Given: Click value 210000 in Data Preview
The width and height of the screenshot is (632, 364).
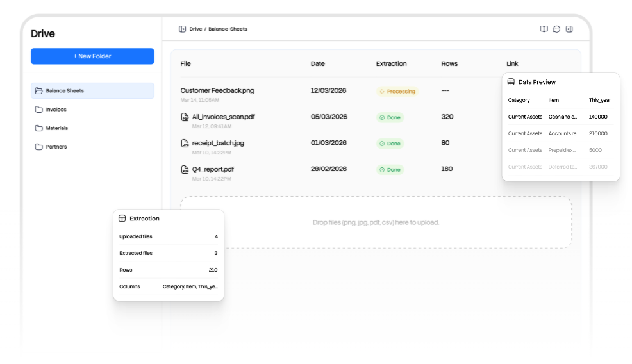Looking at the screenshot, I should tap(598, 133).
